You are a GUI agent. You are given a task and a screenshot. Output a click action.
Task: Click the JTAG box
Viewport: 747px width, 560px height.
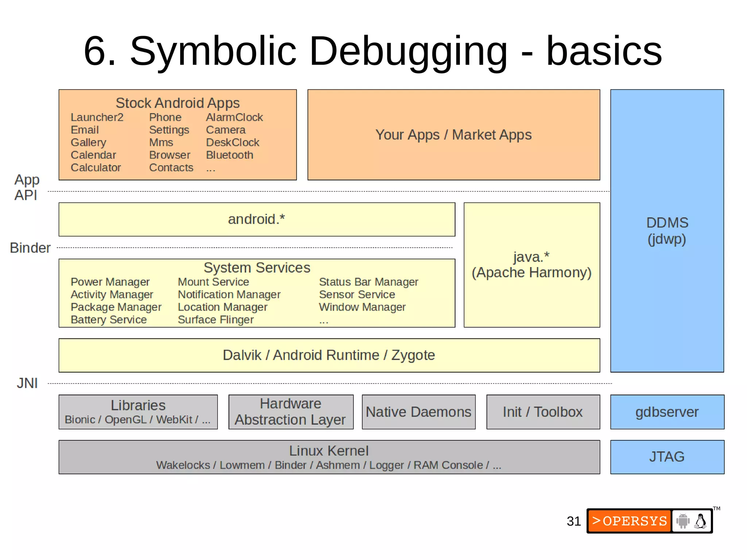click(x=667, y=457)
